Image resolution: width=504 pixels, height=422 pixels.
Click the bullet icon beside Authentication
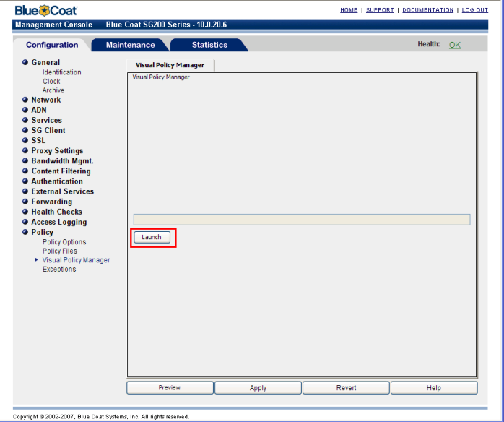(25, 181)
